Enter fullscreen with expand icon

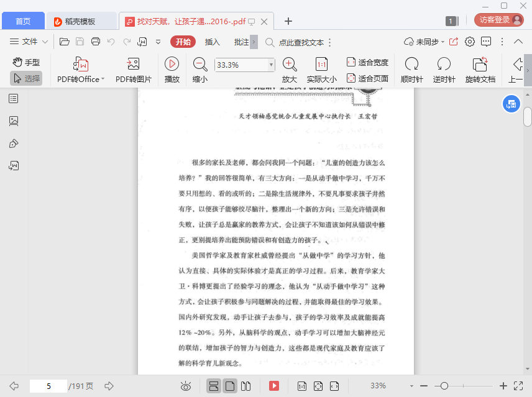point(518,386)
